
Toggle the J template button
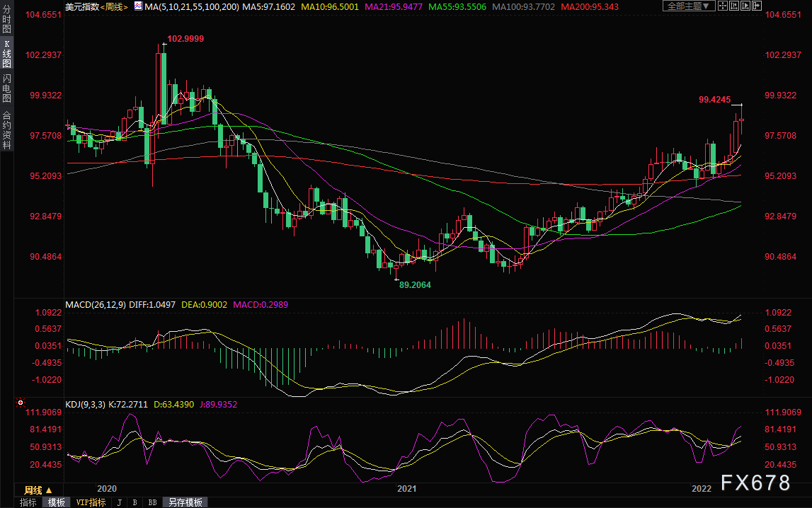[119, 502]
